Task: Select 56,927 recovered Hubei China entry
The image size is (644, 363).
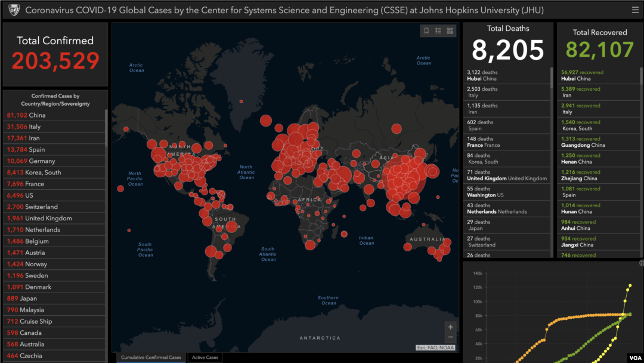Action: coord(599,76)
